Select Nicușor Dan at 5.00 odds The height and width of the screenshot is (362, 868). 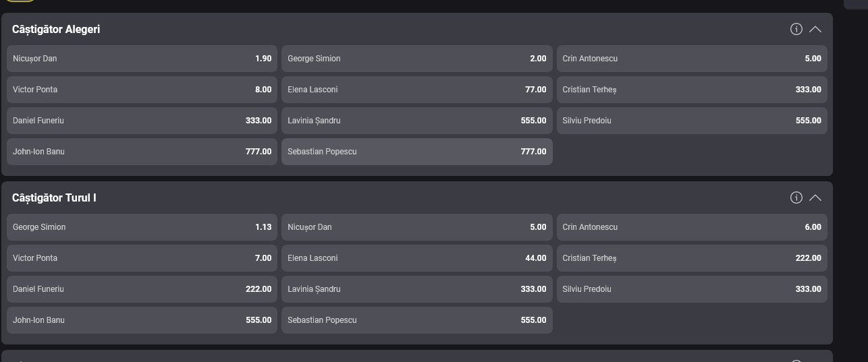(x=416, y=227)
